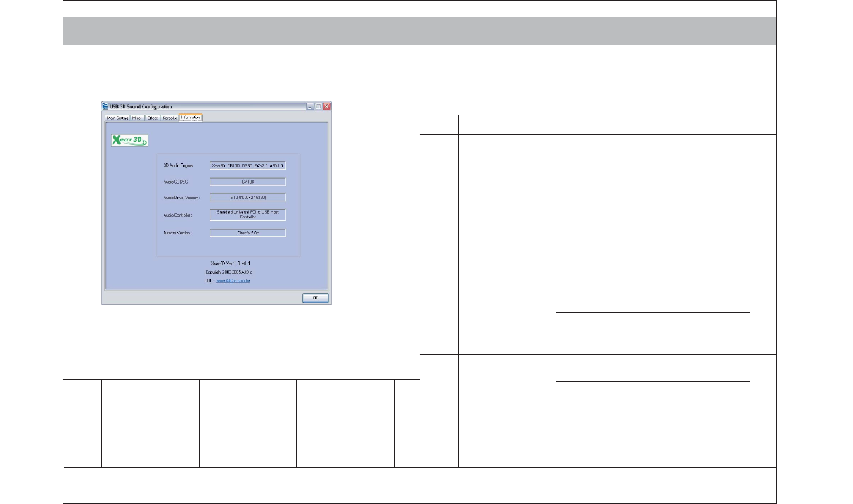Click the Copyright 2003-2005 text
Screen dimensions: 853x504
[x=229, y=271]
